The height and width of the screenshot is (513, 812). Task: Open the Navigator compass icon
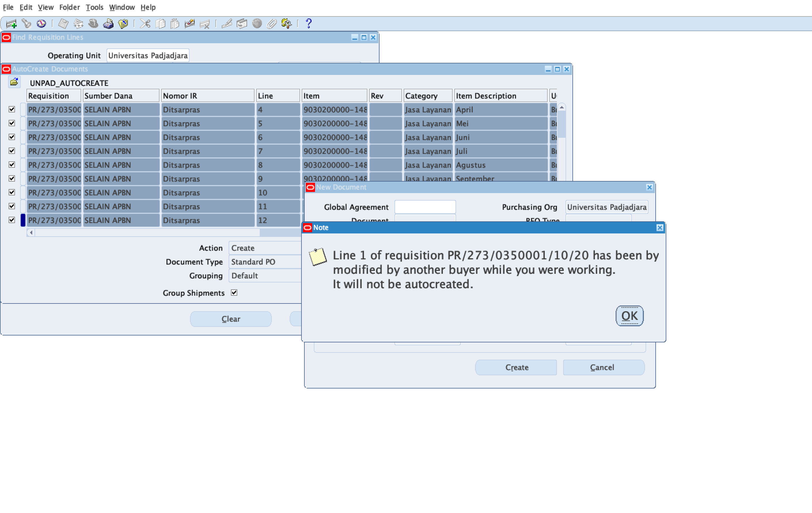click(x=41, y=24)
